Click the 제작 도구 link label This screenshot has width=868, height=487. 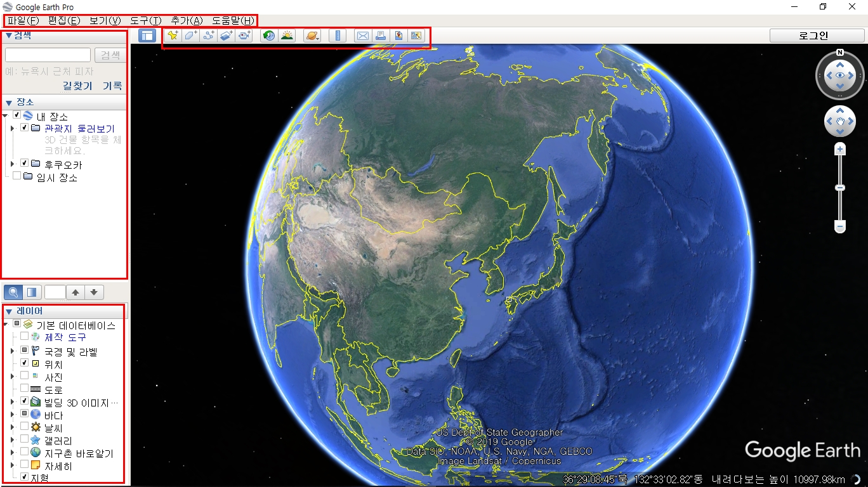(65, 337)
